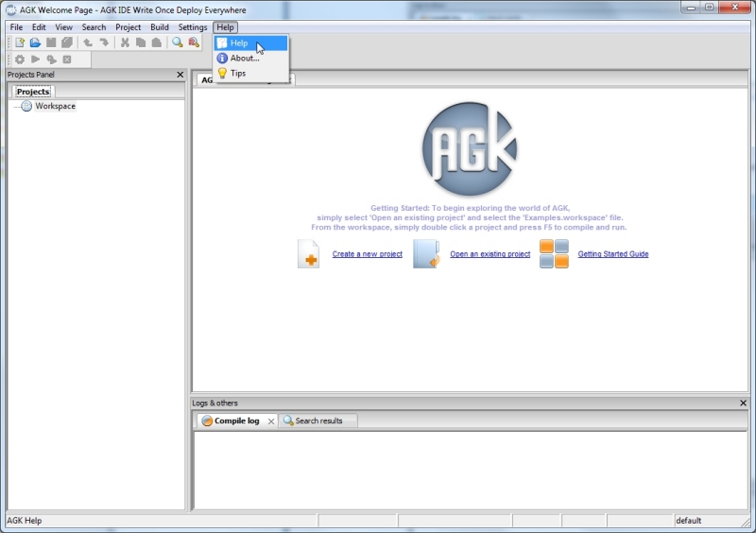Click the Save file toolbar icon
This screenshot has width=756, height=533.
coord(51,43)
